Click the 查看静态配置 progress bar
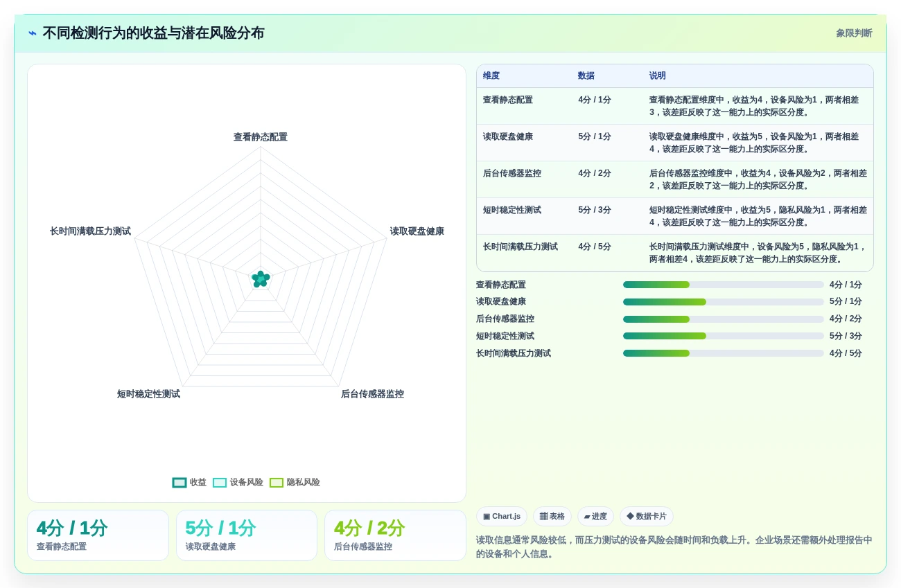The width and height of the screenshot is (901, 588). tap(723, 285)
